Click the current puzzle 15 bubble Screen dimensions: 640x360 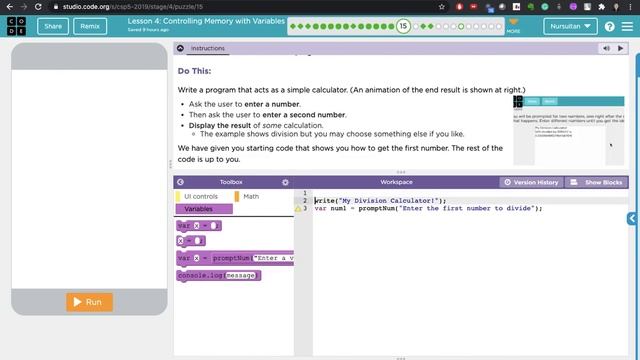403,26
